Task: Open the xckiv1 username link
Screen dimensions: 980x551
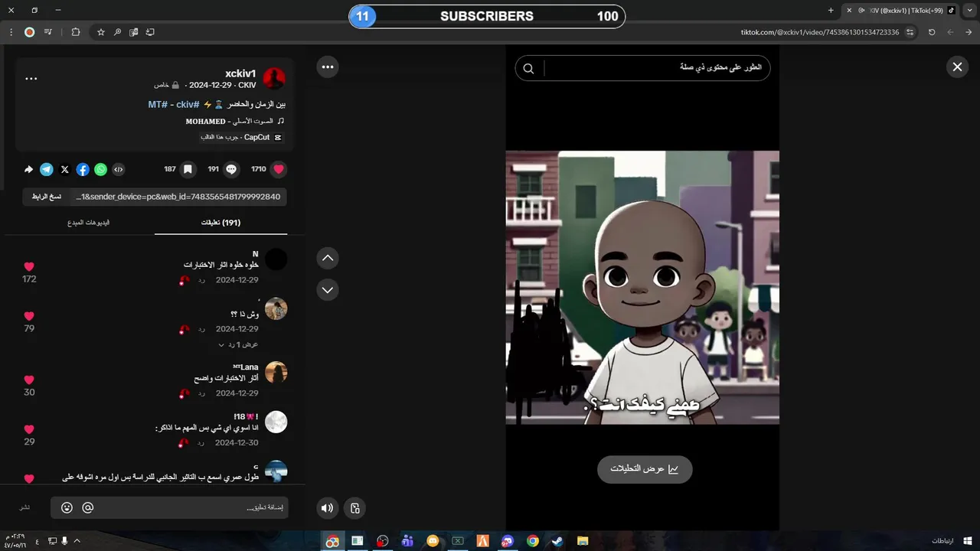Action: 240,73
